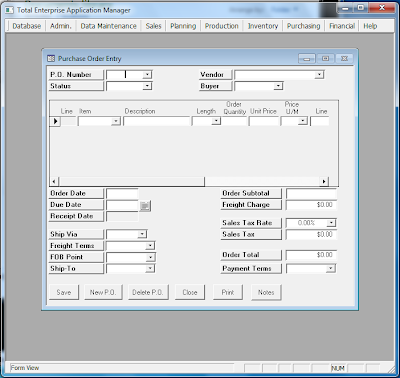
Task: Minimize the Purchase Order Entry window
Action: (x=307, y=59)
